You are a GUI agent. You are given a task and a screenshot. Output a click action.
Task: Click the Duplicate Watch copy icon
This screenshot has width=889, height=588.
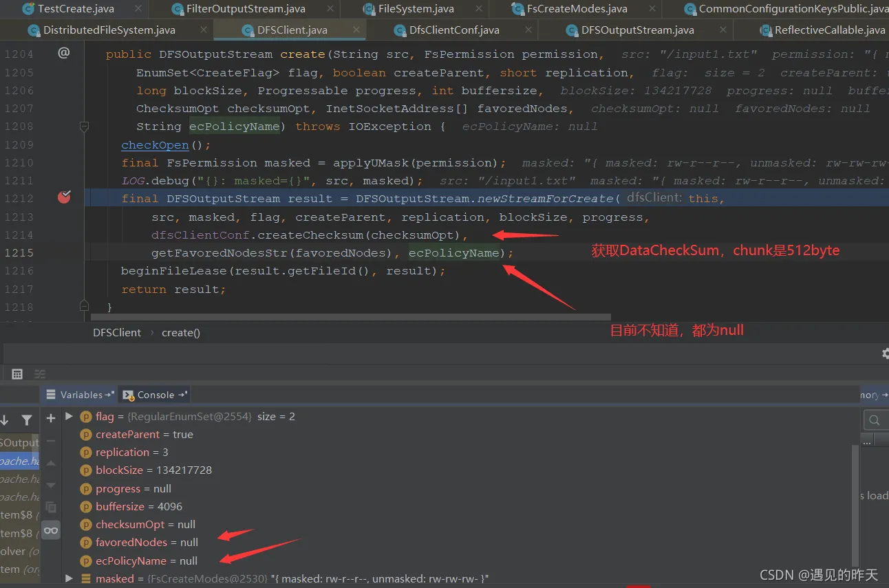50,508
